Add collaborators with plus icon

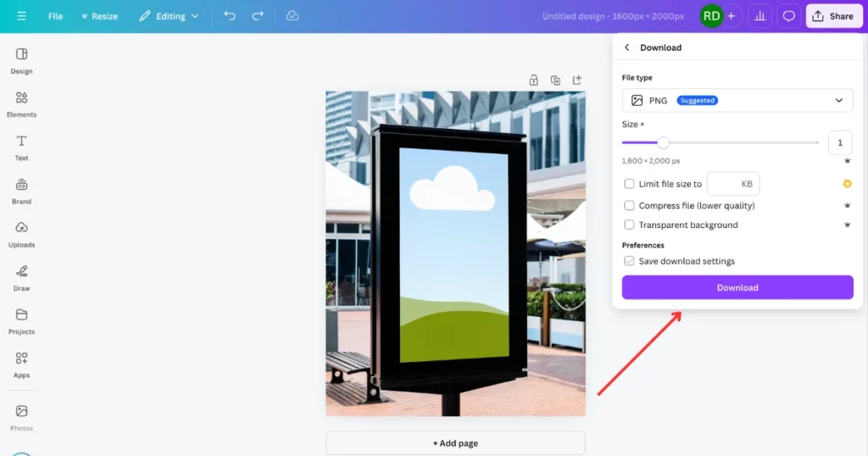coord(732,16)
